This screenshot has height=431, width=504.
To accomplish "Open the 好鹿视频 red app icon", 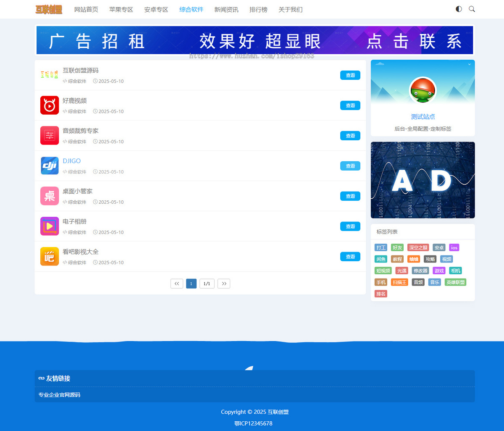I will click(x=50, y=105).
